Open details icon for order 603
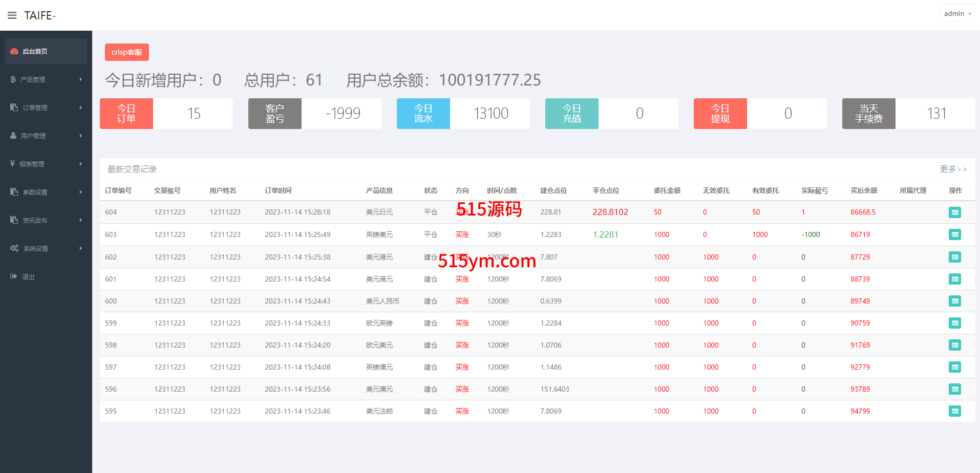The height and width of the screenshot is (473, 980). click(954, 234)
